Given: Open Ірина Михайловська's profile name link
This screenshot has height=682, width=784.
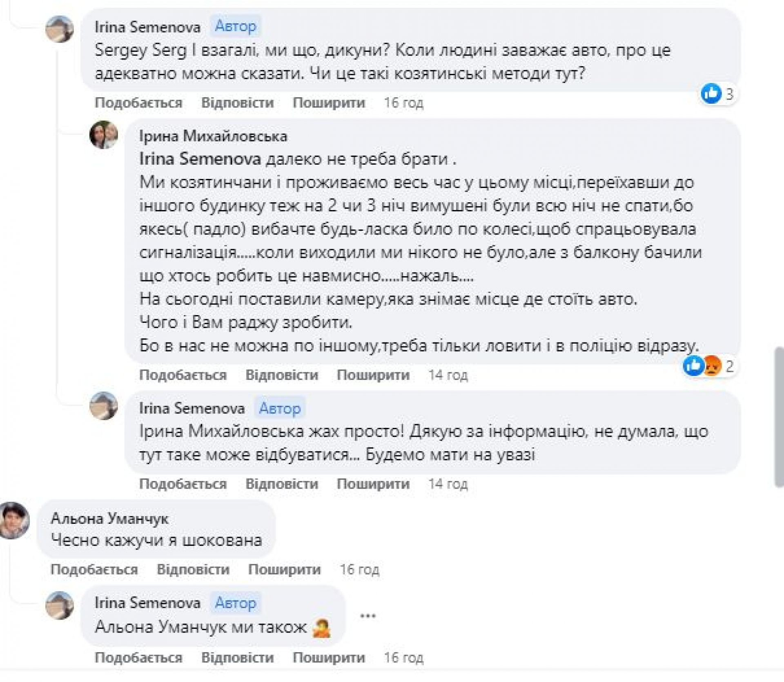Looking at the screenshot, I should point(213,136).
